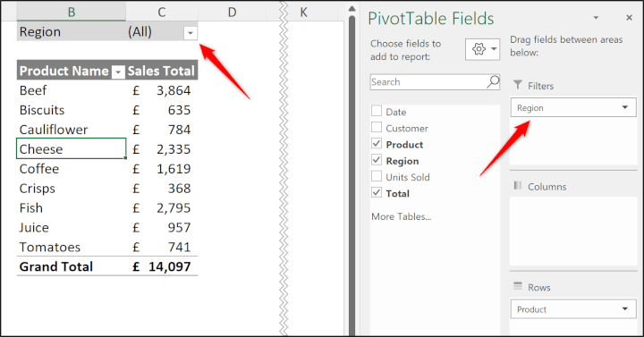Click the Columns area icon
644x337 pixels.
point(518,186)
